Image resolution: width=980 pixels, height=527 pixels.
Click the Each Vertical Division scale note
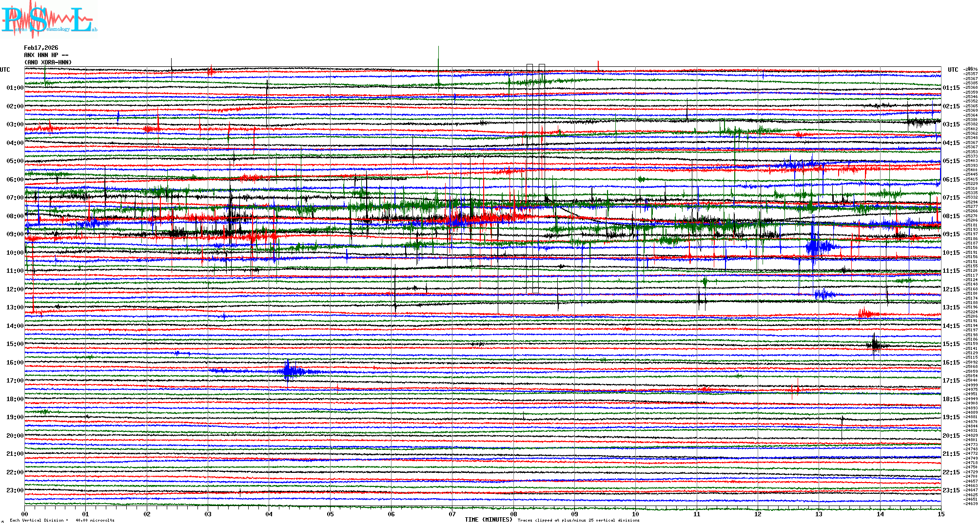coord(62,520)
